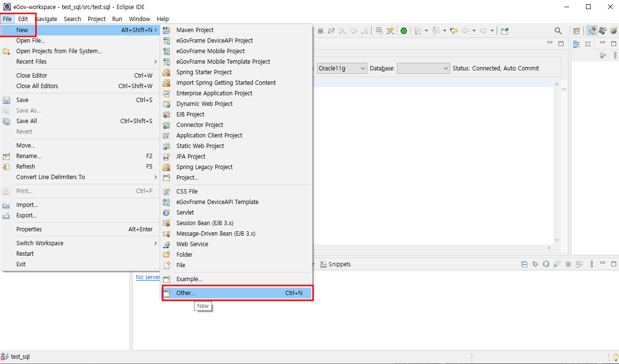619x364 pixels.
Task: Click the Outline view tab icon
Action: (x=576, y=44)
